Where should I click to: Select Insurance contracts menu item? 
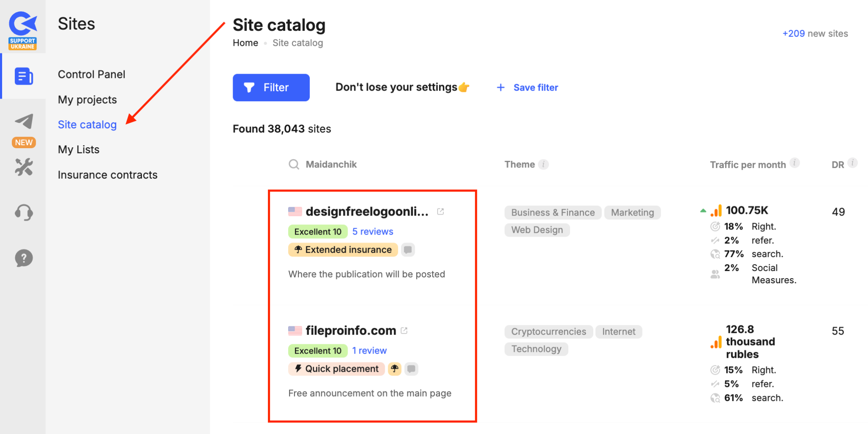108,175
